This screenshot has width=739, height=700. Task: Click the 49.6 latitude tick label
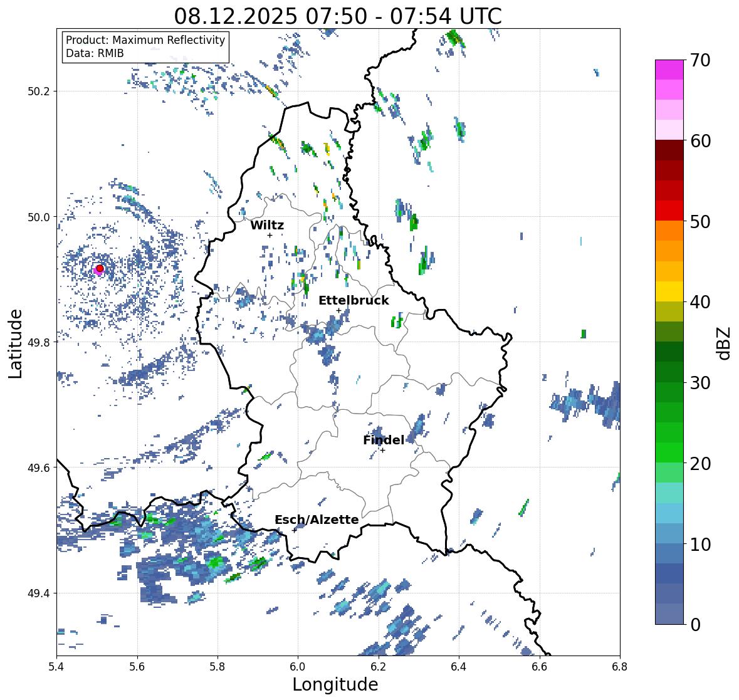coord(40,468)
